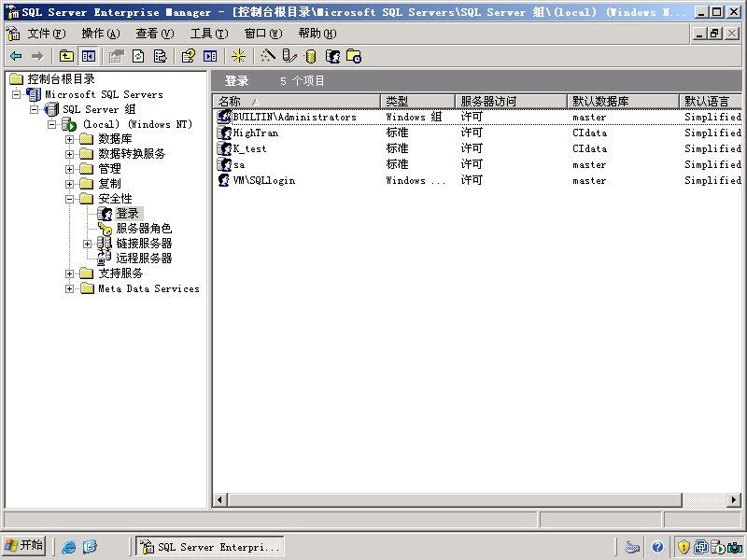Screen dimensions: 747x560
Task: Click the New Job folder-clock icon
Action: coord(354,56)
